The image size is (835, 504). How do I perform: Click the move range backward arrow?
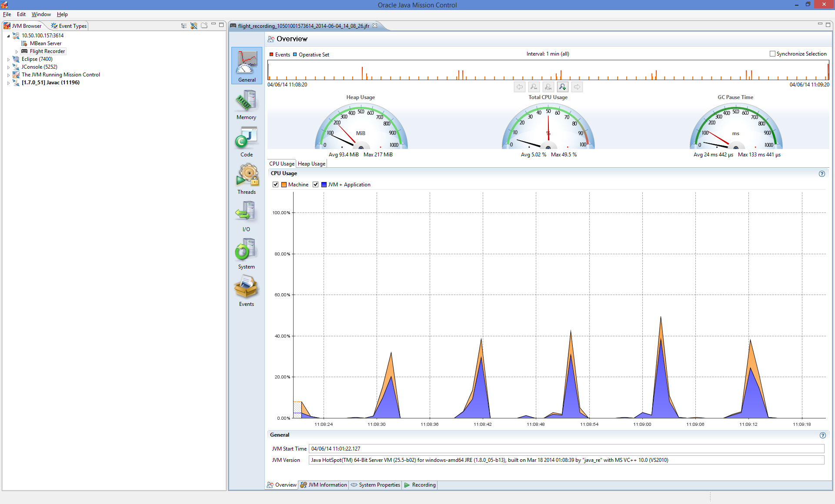(x=520, y=87)
